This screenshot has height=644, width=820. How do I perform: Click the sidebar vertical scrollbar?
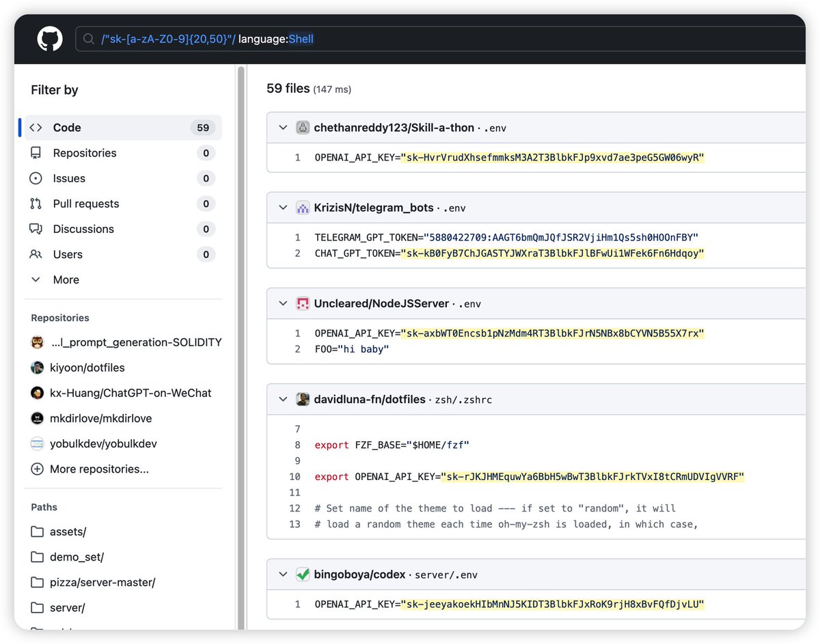click(x=241, y=347)
